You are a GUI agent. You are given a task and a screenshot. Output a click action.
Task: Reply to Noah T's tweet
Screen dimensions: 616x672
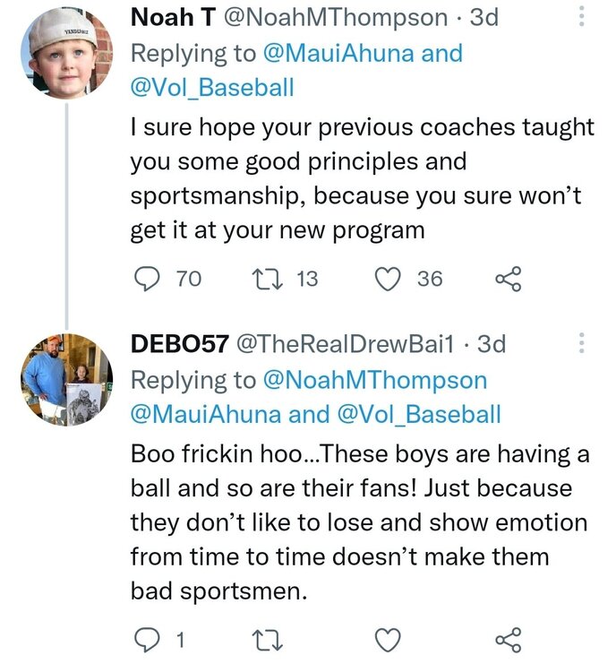[145, 280]
